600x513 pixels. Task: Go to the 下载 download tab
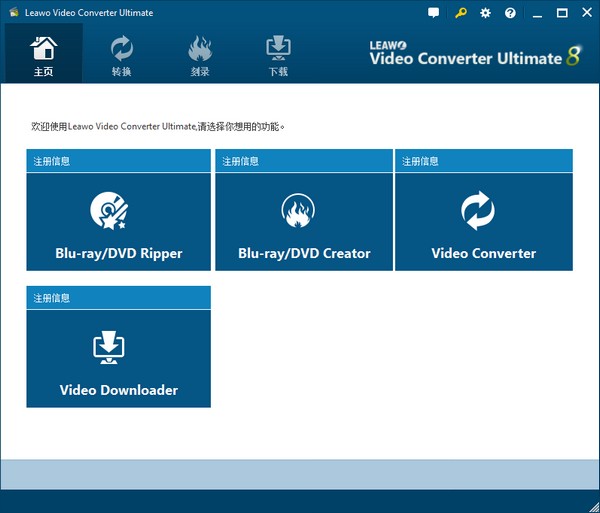tap(277, 55)
